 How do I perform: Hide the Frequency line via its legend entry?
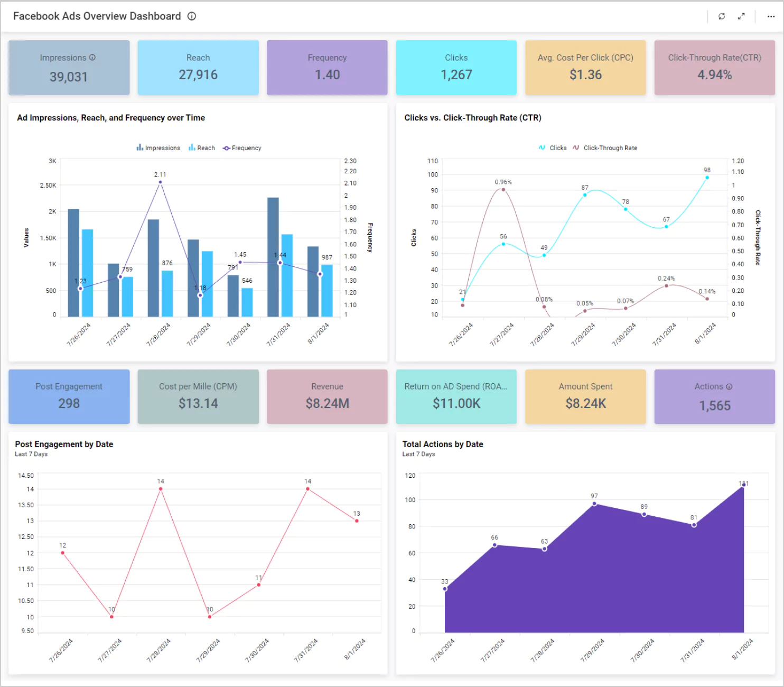[242, 148]
